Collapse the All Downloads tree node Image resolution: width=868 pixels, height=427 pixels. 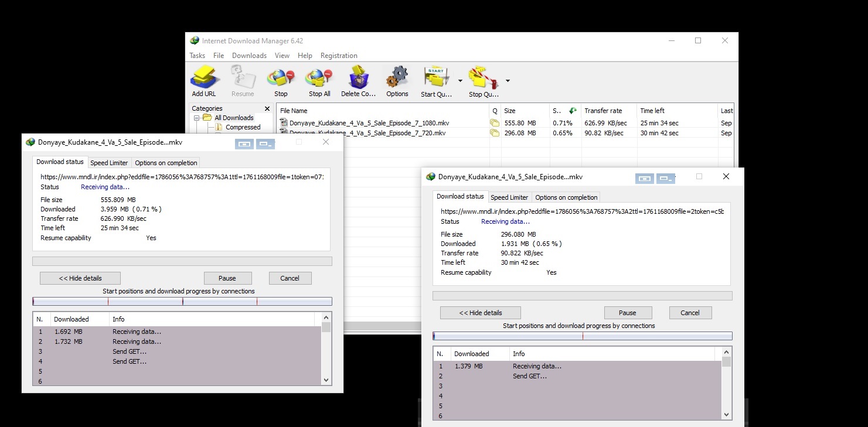pos(198,118)
